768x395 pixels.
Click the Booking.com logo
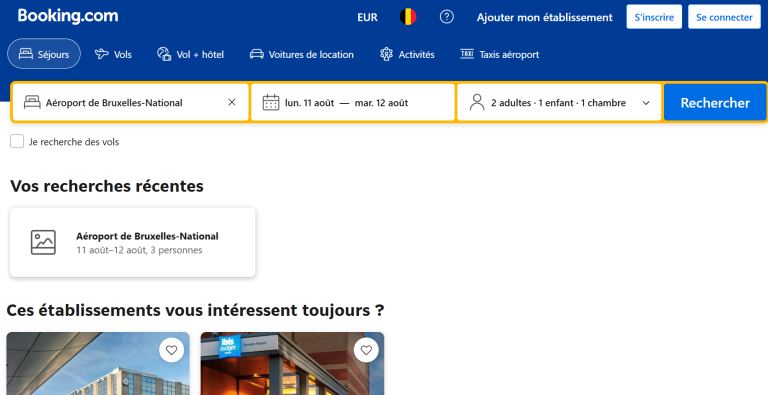coord(68,16)
